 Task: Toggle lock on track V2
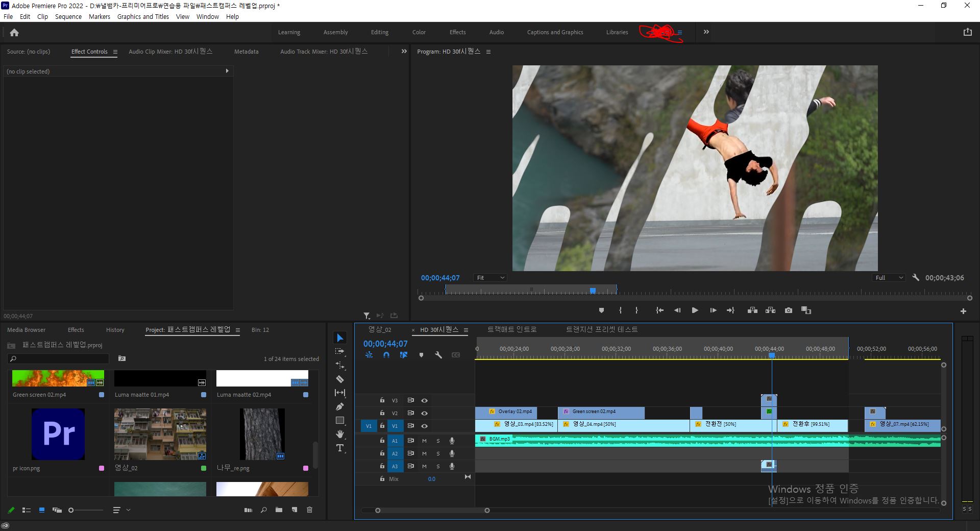[x=382, y=413]
